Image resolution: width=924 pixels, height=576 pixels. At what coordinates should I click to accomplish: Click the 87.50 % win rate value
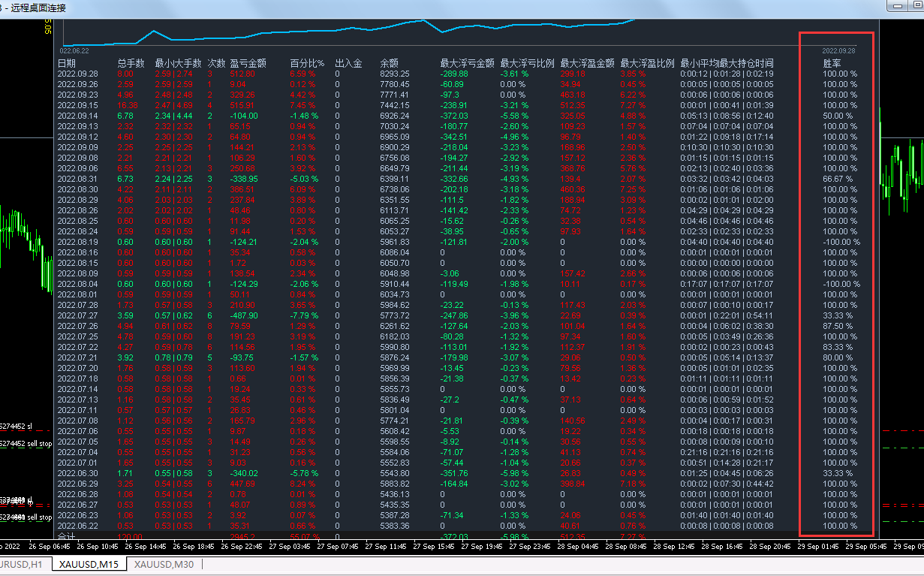(838, 326)
